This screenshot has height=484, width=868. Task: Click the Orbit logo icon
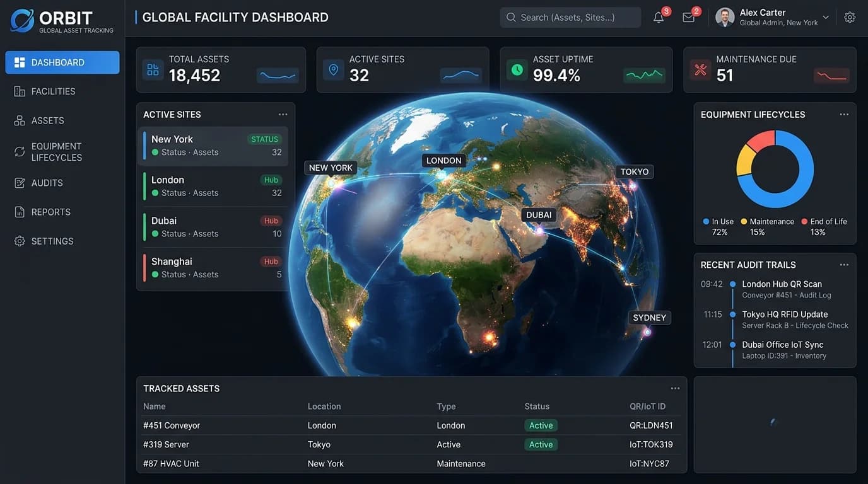22,21
